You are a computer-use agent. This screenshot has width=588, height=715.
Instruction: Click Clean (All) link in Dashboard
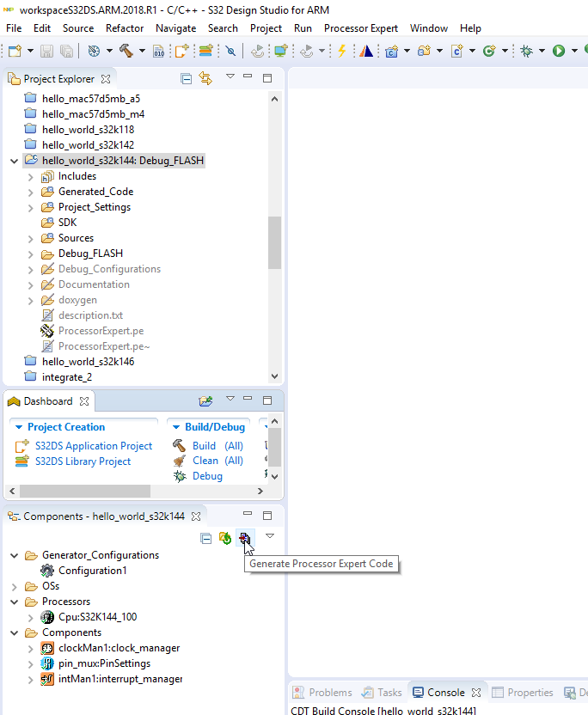(x=217, y=461)
